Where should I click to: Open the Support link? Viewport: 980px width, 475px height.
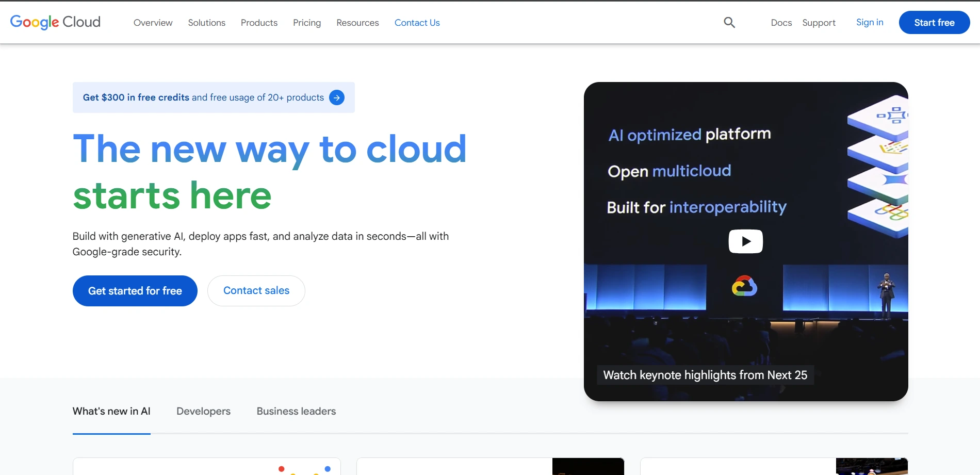click(819, 23)
